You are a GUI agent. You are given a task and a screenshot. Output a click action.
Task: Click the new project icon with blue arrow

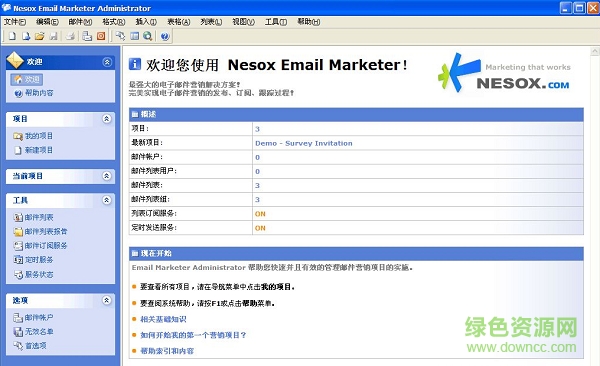[26, 36]
